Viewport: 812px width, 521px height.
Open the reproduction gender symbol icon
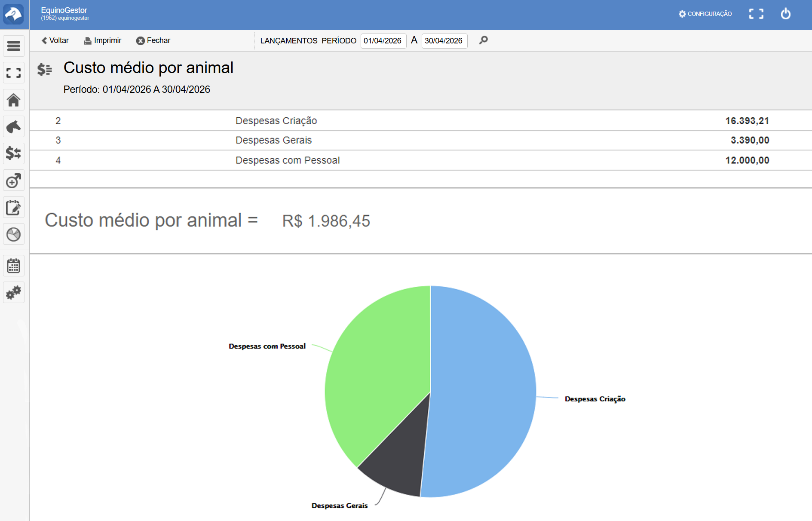(x=14, y=181)
